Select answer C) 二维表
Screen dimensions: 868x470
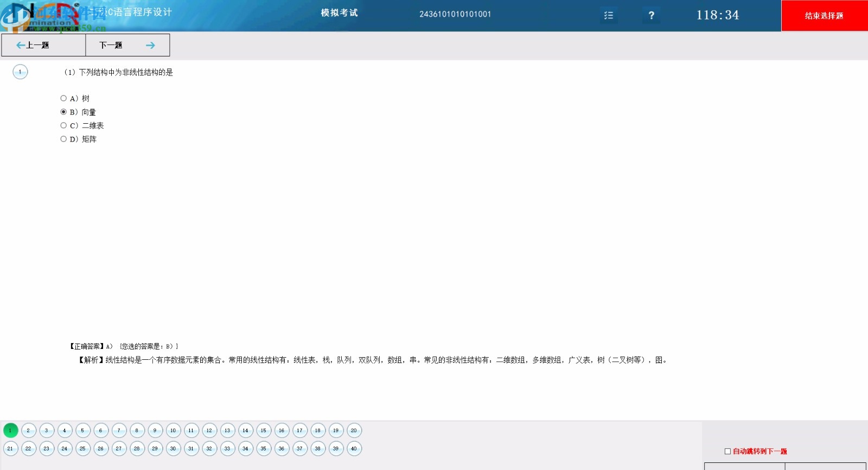[x=63, y=125]
